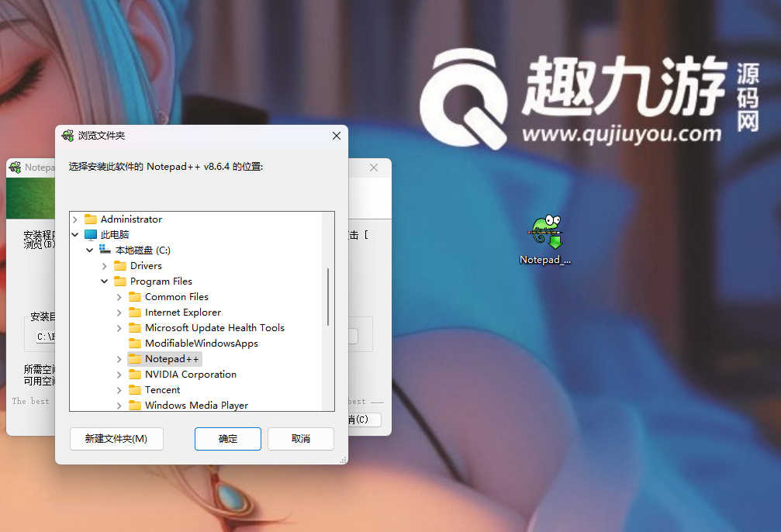Click the Program Files folder icon
Screen dimensions: 781x532
(x=120, y=281)
